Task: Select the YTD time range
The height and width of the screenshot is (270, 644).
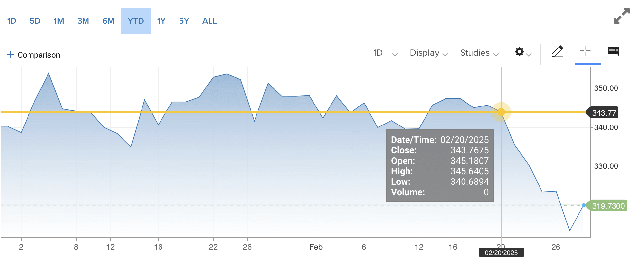Action: (136, 21)
